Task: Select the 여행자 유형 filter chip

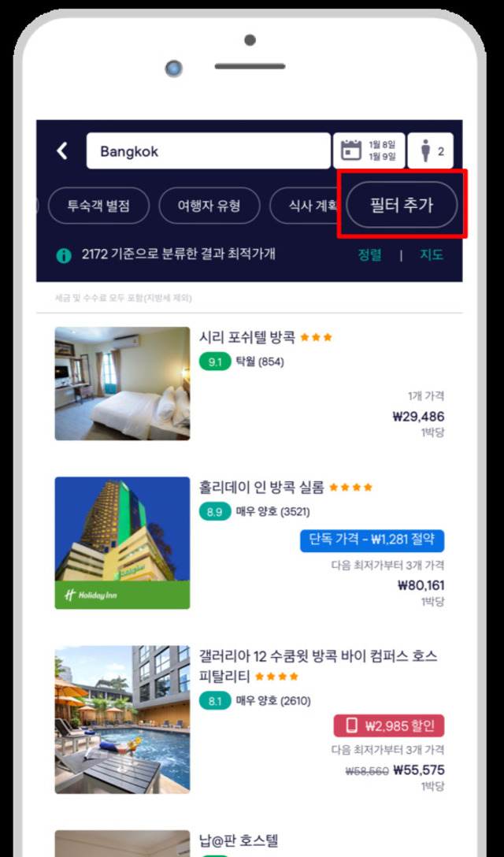Action: 209,206
